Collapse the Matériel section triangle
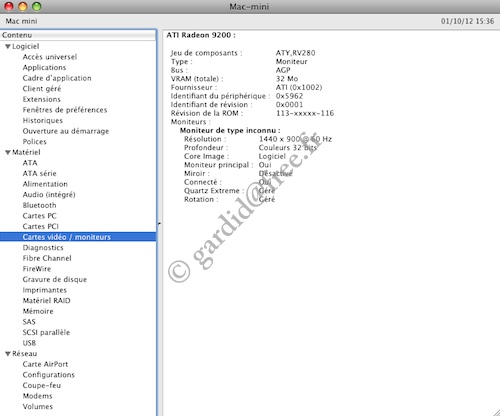 coord(8,153)
